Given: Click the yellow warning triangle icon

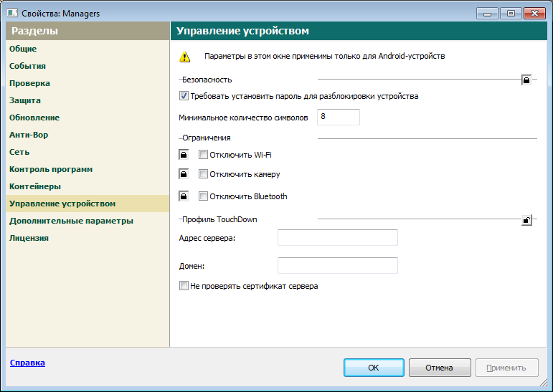Looking at the screenshot, I should (185, 57).
